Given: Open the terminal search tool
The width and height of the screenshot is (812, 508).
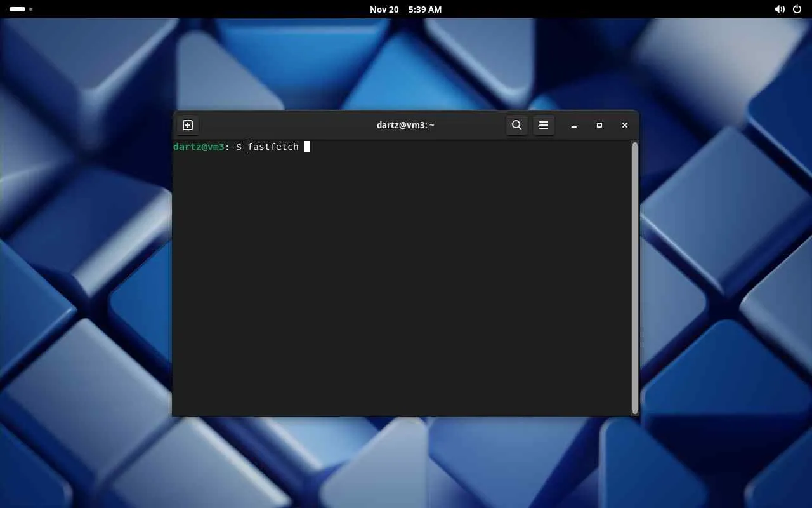Looking at the screenshot, I should (x=516, y=125).
